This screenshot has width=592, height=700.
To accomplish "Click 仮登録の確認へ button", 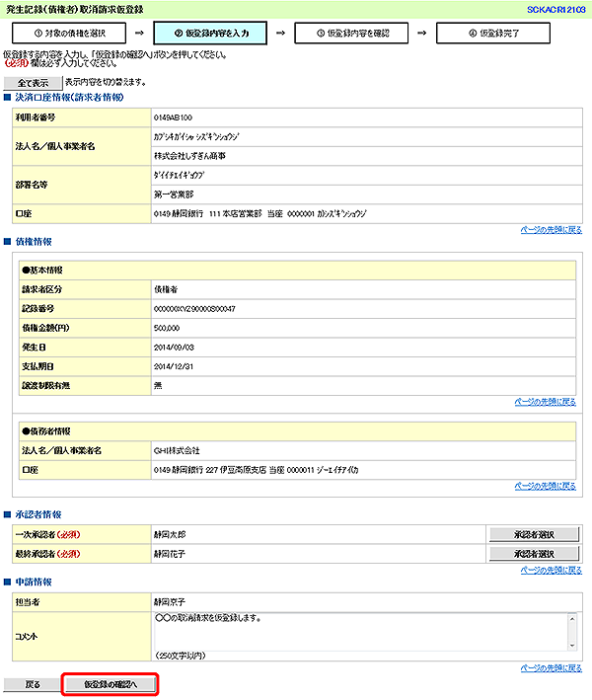I will click(x=111, y=684).
